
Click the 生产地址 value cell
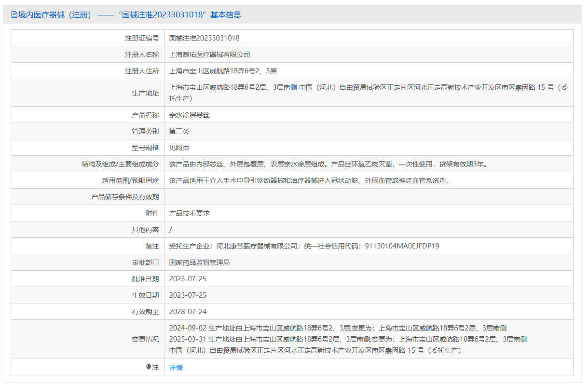point(369,93)
